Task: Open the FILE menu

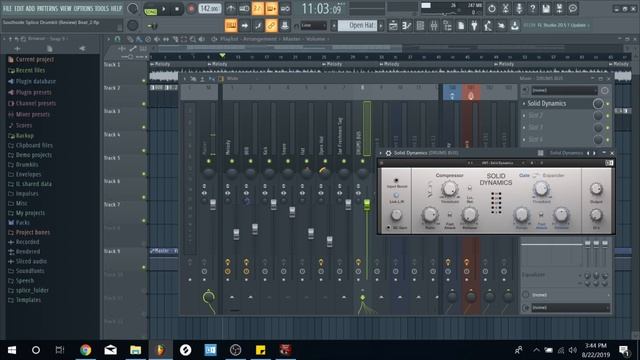Action: click(x=7, y=9)
